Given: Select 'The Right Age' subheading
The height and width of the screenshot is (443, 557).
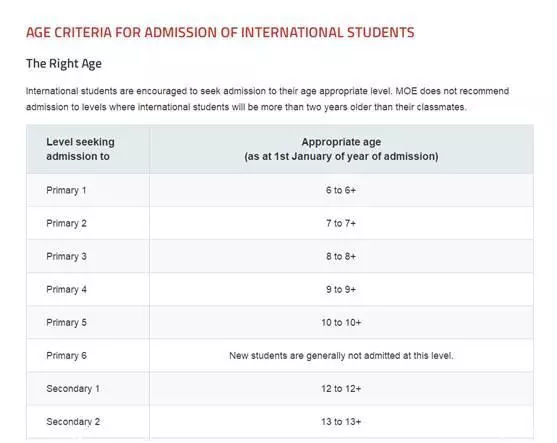Looking at the screenshot, I should 64,64.
